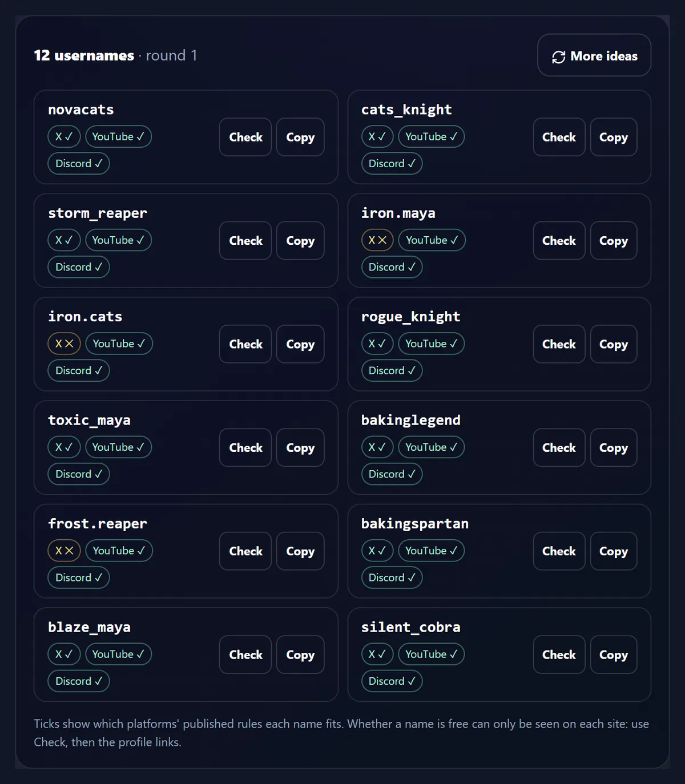Select the cats_knight username text
This screenshot has width=685, height=784.
click(x=406, y=110)
